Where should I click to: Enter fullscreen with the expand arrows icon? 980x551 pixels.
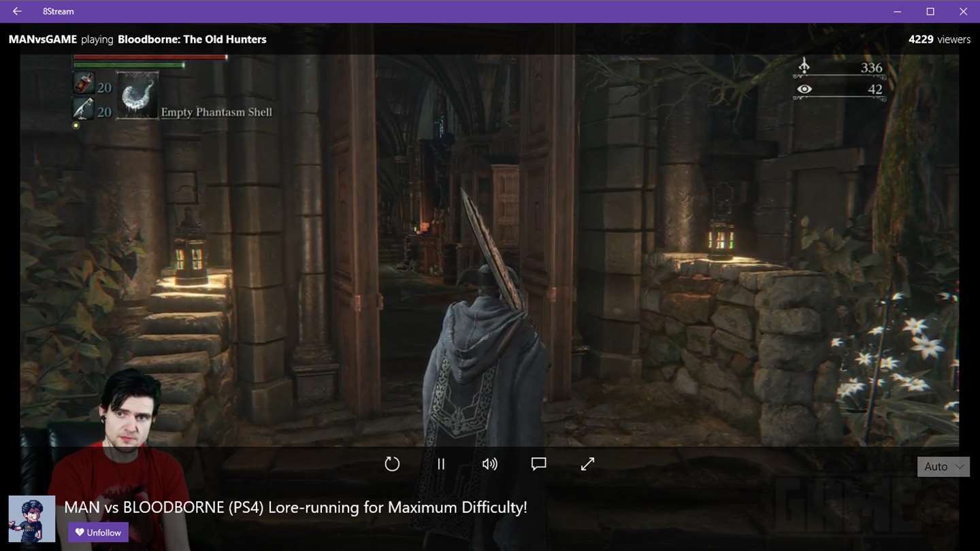pos(588,464)
